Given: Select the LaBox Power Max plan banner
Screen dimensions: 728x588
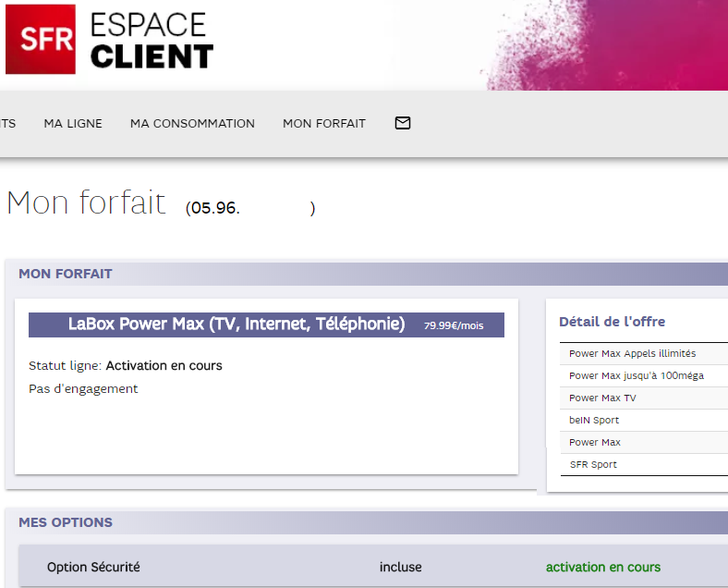Looking at the screenshot, I should [266, 325].
